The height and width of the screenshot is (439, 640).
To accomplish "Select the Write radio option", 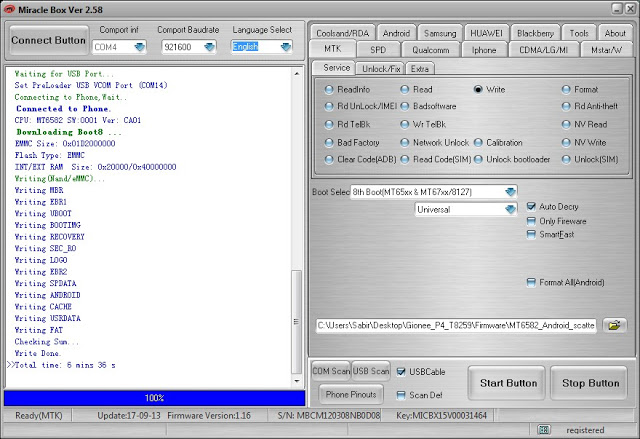I will [489, 89].
